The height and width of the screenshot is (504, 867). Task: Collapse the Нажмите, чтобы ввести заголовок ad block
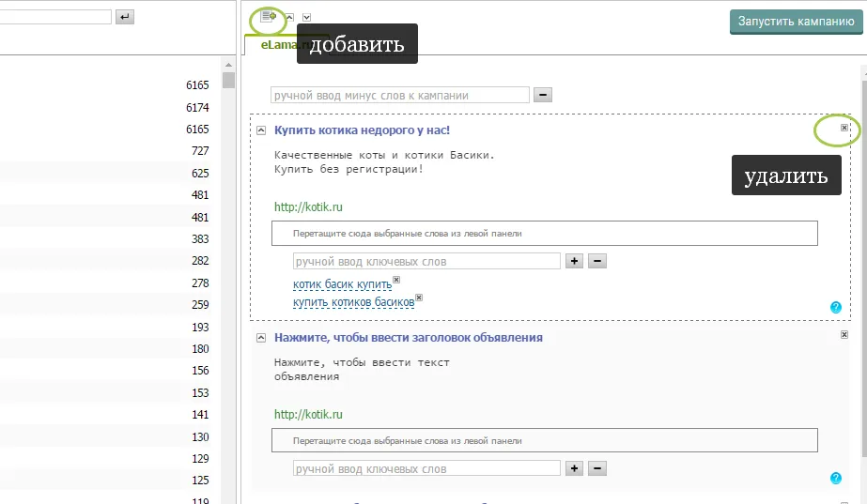coord(261,338)
